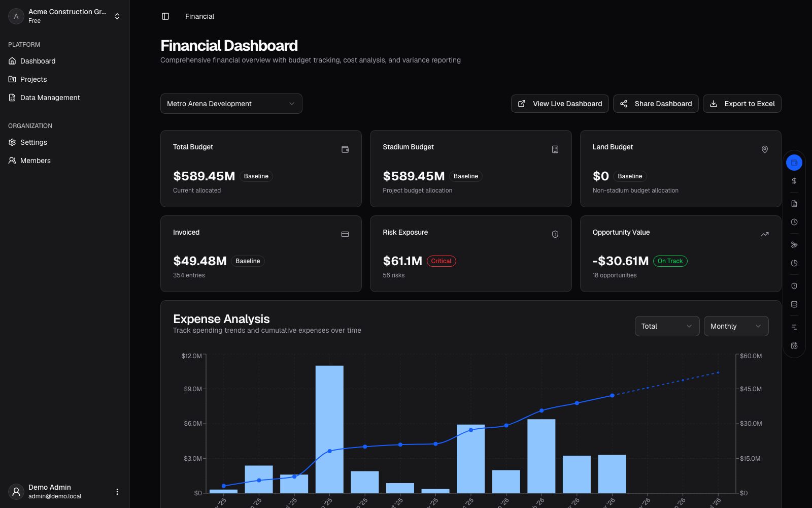812x508 pixels.
Task: Click the calendar-clock icon in right rail
Action: (x=794, y=345)
